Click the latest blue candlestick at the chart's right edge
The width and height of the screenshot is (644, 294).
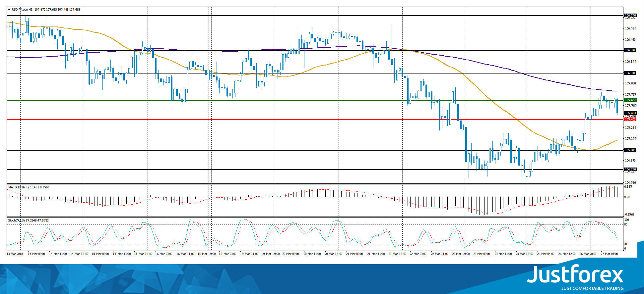point(617,106)
